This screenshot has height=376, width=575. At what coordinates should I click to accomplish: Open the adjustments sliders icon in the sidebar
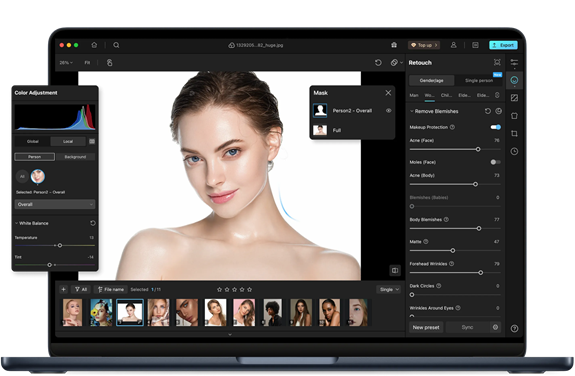point(514,62)
